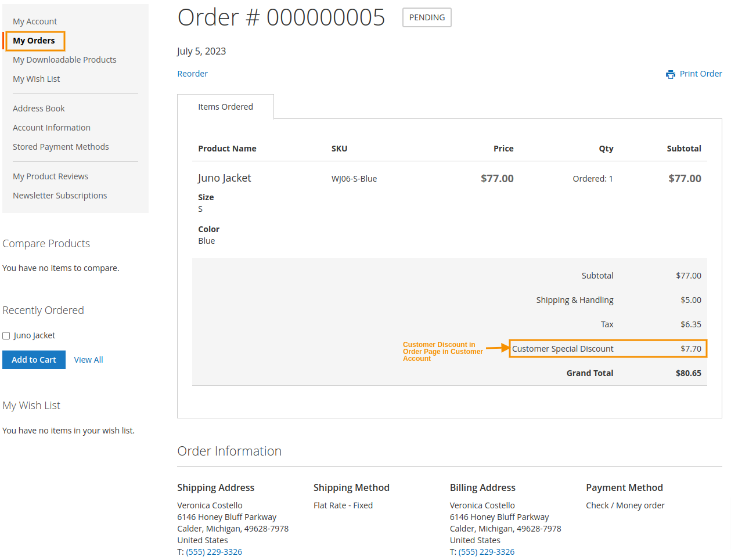View My Product Reviews
731x560 pixels.
click(51, 176)
